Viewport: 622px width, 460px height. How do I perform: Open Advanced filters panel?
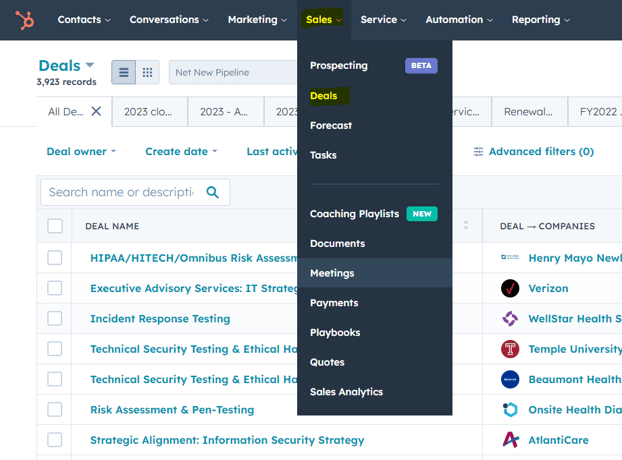click(x=533, y=152)
